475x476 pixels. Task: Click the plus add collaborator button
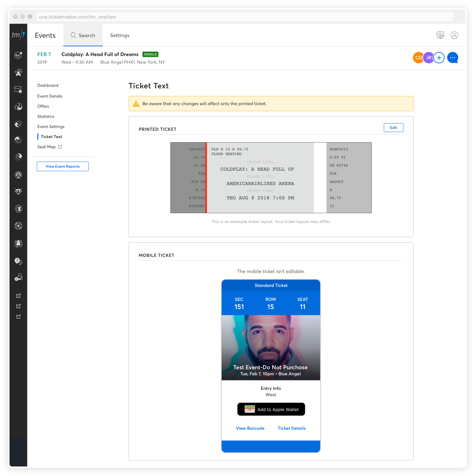(x=439, y=58)
